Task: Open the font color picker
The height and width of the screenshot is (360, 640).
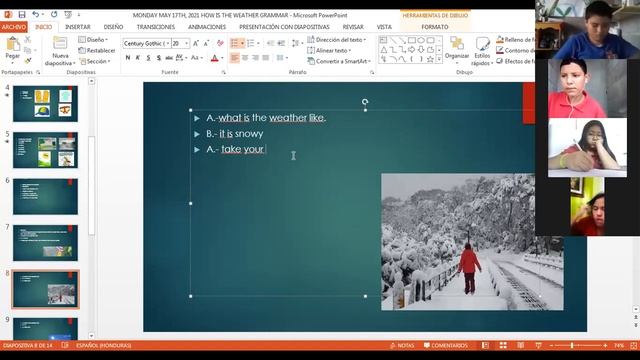Action: tap(215, 58)
